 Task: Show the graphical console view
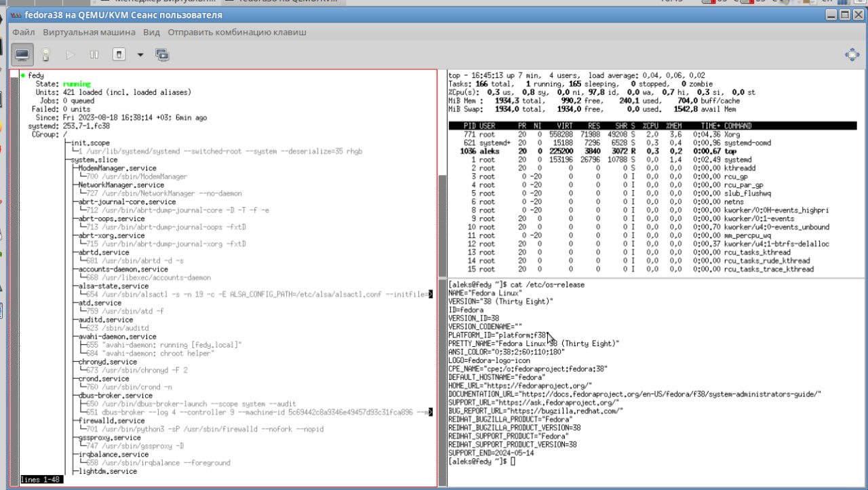(x=22, y=55)
